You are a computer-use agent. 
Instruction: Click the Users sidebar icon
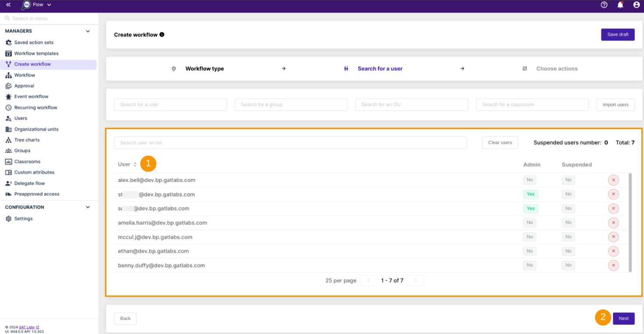pyautogui.click(x=8, y=118)
